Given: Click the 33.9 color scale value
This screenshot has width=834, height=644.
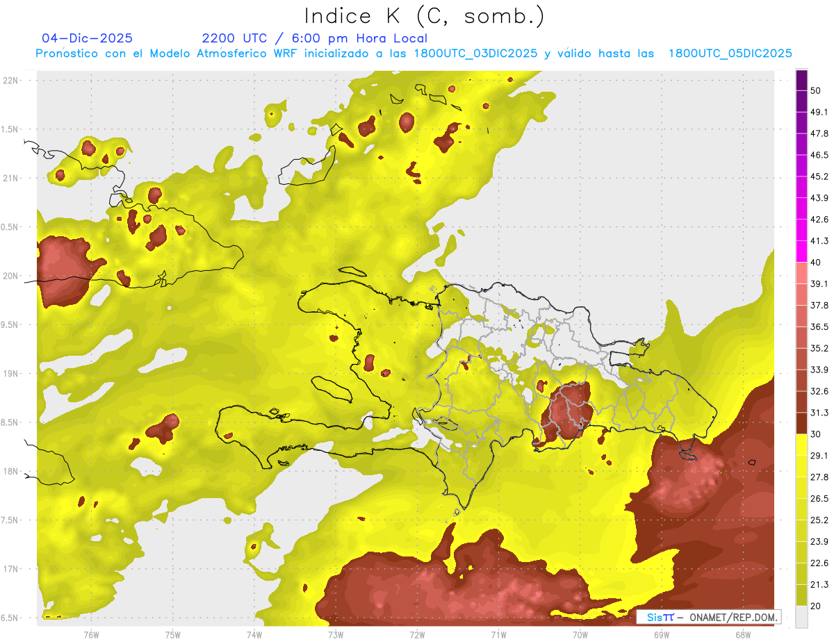Looking at the screenshot, I should coord(819,370).
